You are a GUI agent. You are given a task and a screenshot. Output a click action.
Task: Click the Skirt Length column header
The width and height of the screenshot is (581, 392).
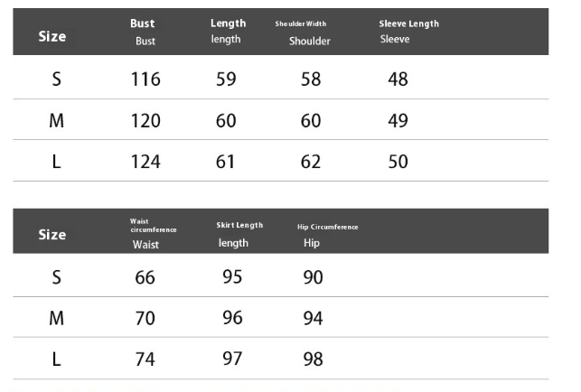click(238, 233)
